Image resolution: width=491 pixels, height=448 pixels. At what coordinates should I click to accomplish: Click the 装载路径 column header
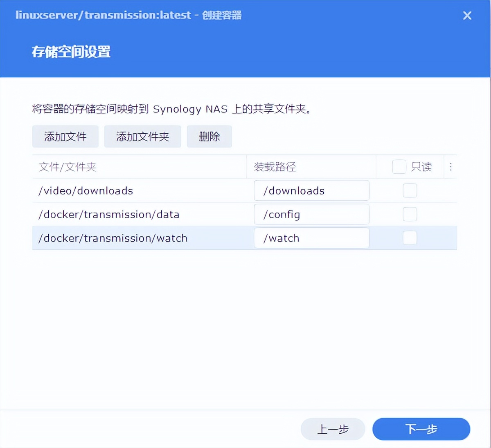pos(275,167)
